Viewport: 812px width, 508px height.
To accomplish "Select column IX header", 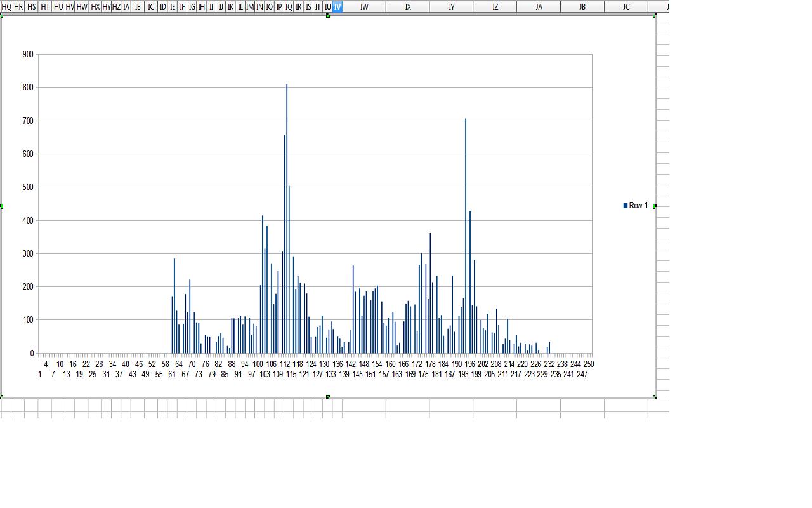I will coord(408,6).
